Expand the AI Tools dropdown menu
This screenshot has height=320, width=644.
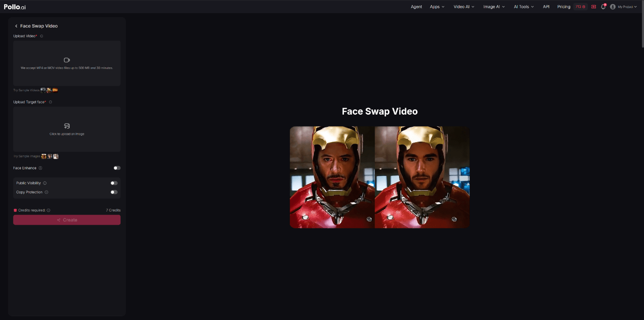pos(523,7)
